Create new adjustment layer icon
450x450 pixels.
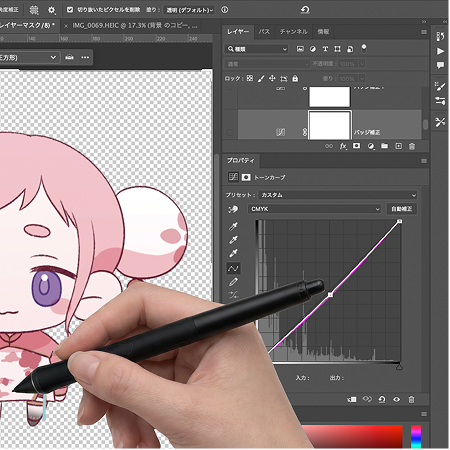371,146
